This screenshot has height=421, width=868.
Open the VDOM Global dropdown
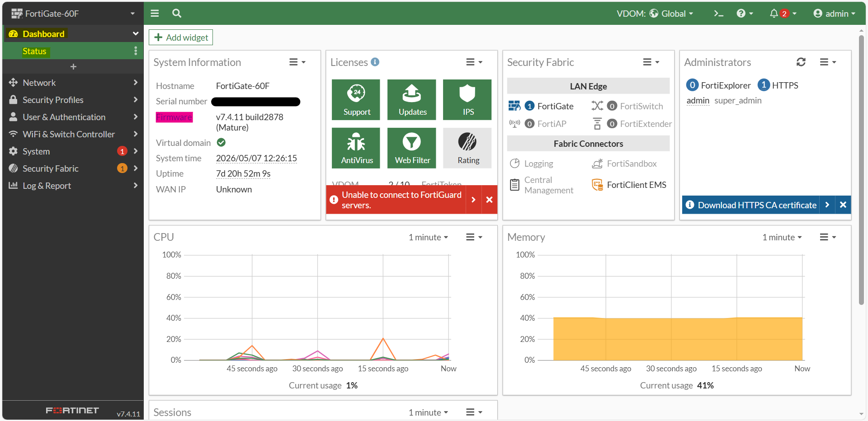click(655, 14)
